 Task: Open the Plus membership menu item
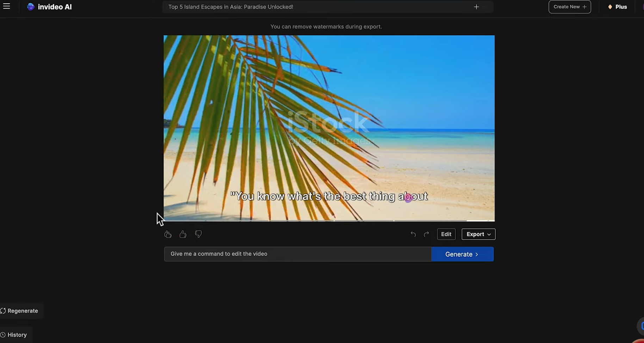point(617,6)
